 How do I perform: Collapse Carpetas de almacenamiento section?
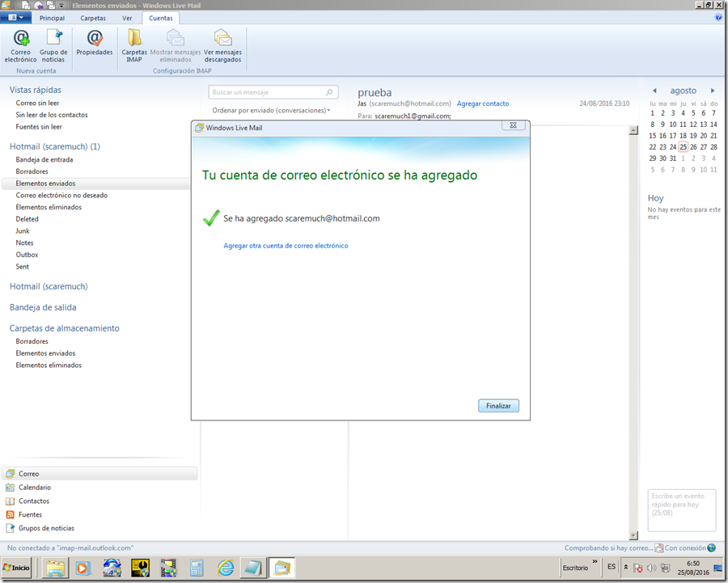pos(64,328)
